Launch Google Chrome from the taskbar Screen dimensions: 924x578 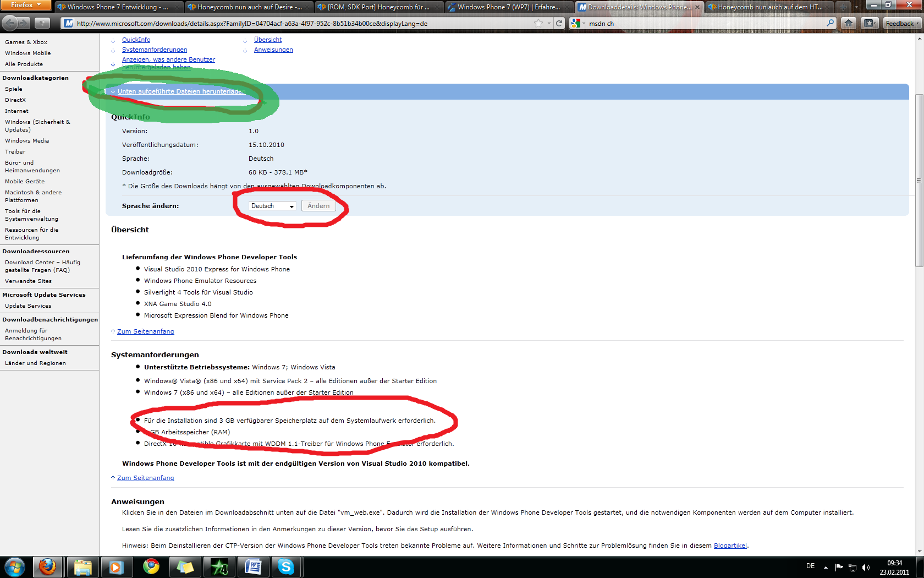[151, 566]
